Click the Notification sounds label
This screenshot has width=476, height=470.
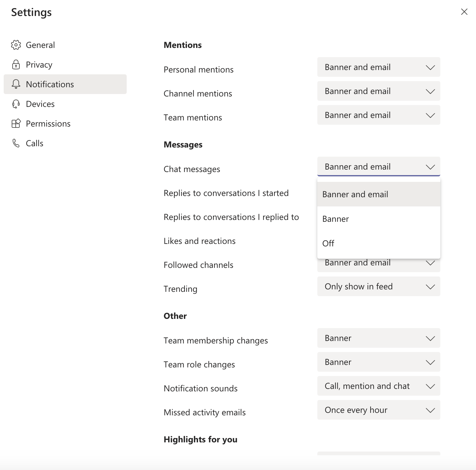pyautogui.click(x=200, y=389)
